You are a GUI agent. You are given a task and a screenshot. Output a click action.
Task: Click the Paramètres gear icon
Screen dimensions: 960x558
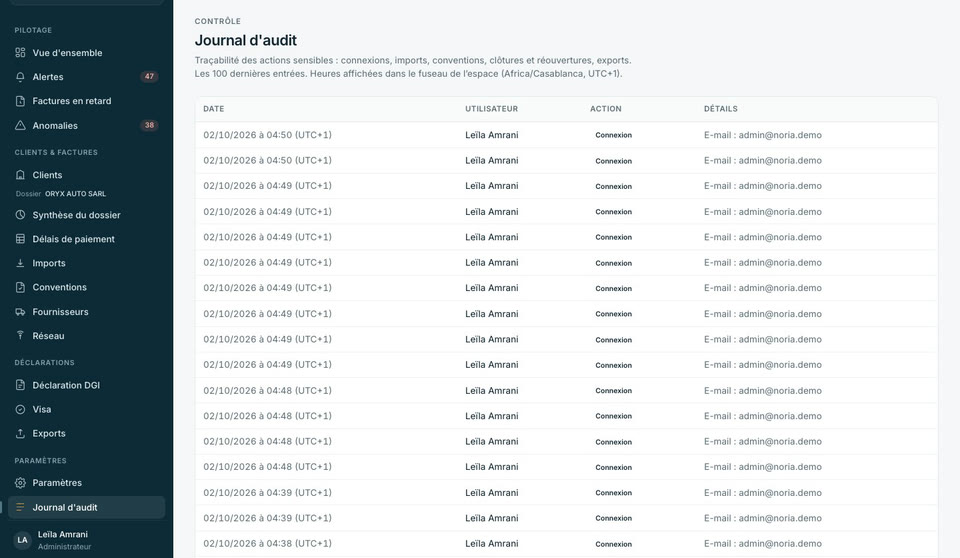[20, 483]
